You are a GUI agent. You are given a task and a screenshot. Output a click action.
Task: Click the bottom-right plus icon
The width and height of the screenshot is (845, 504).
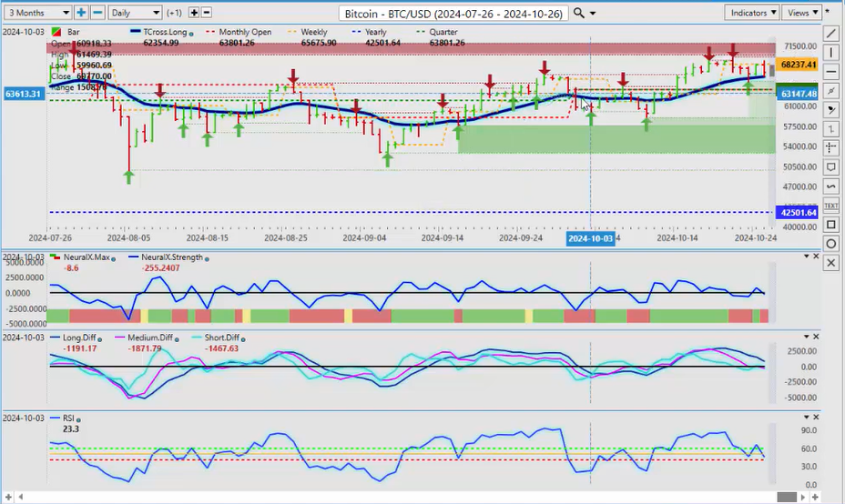point(815,497)
